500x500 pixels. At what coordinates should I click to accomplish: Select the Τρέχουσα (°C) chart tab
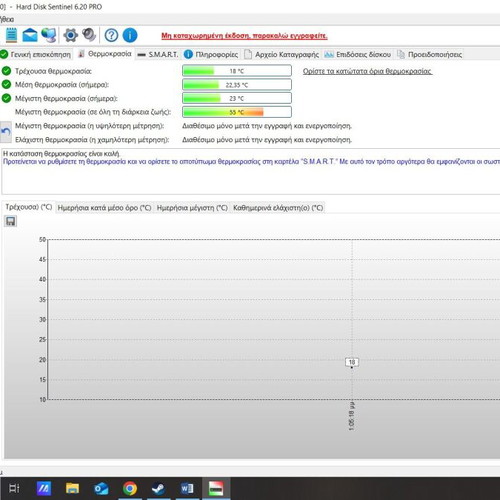[29, 207]
